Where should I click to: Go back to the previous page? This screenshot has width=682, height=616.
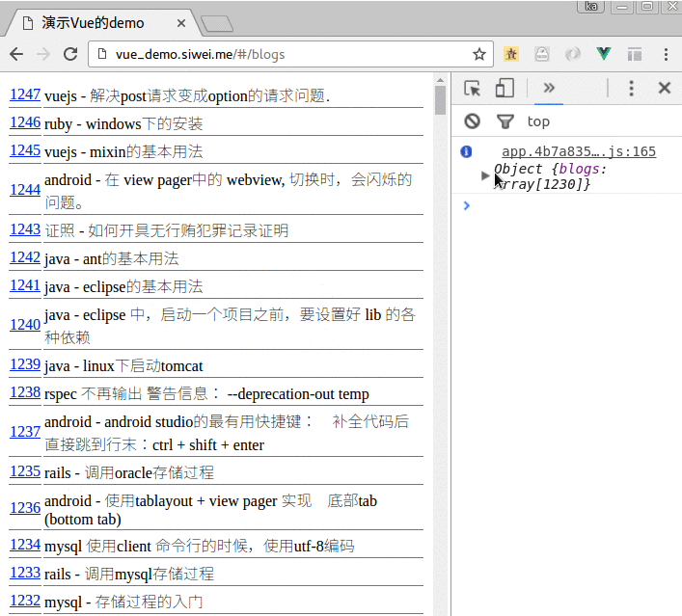click(17, 54)
